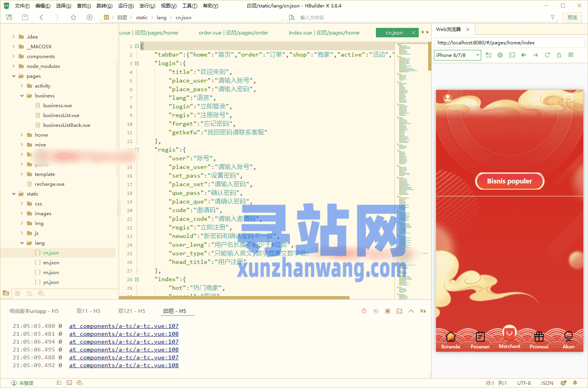Open a new terminal from console toolbar

click(x=399, y=311)
